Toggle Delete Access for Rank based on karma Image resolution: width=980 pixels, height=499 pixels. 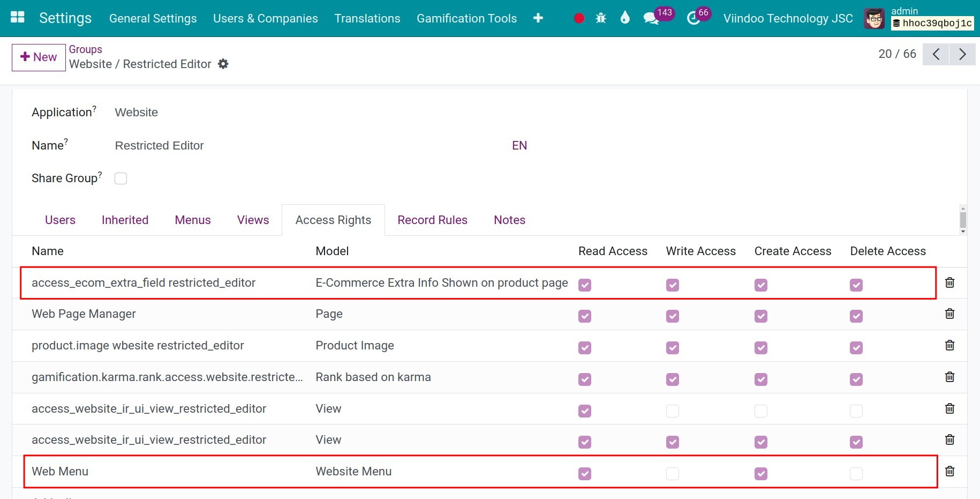856,379
